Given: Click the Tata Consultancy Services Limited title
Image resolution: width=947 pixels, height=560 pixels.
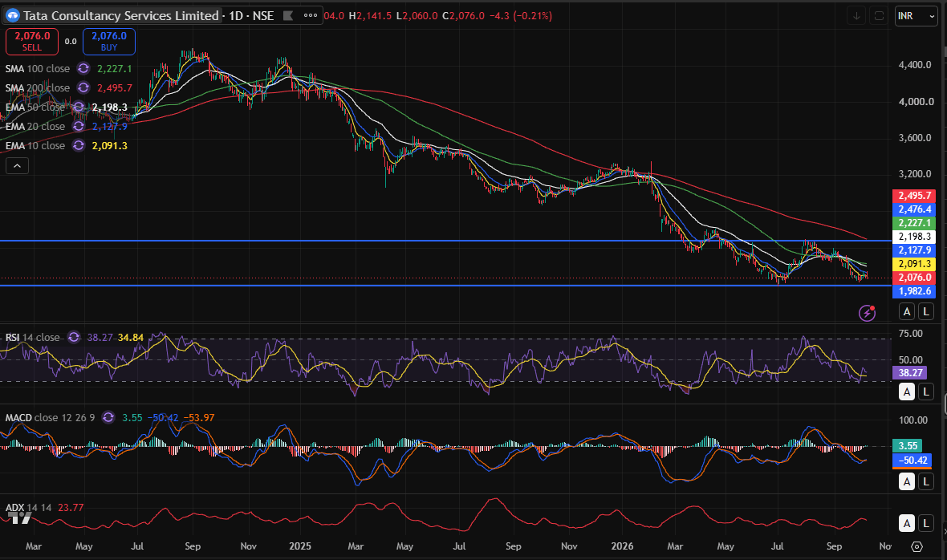Looking at the screenshot, I should (x=121, y=16).
